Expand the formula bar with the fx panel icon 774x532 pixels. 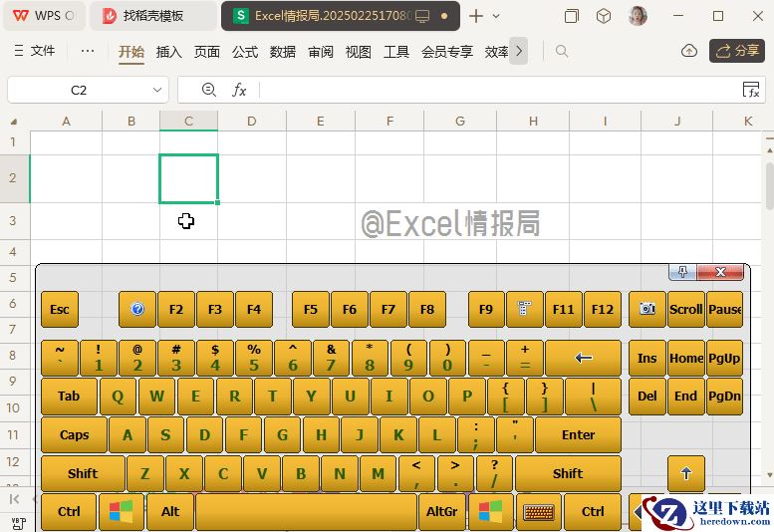coord(751,90)
